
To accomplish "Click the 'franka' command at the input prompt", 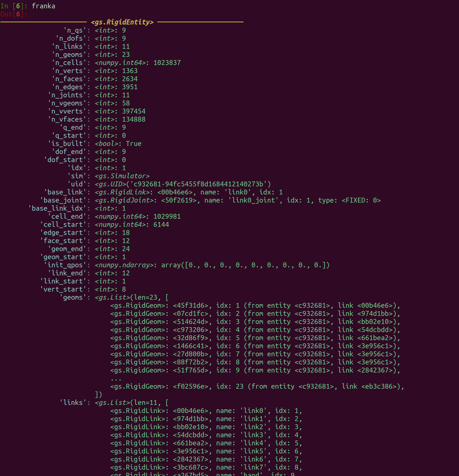I will pyautogui.click(x=44, y=6).
